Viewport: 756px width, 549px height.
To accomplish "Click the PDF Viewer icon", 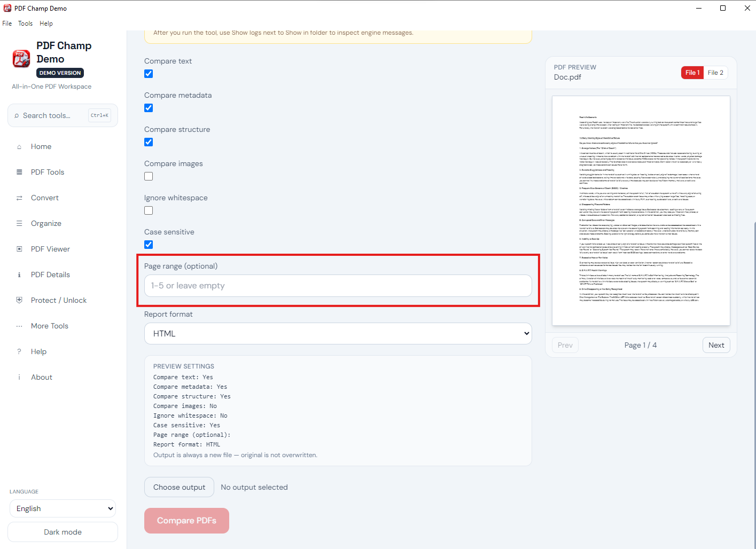I will pos(19,249).
